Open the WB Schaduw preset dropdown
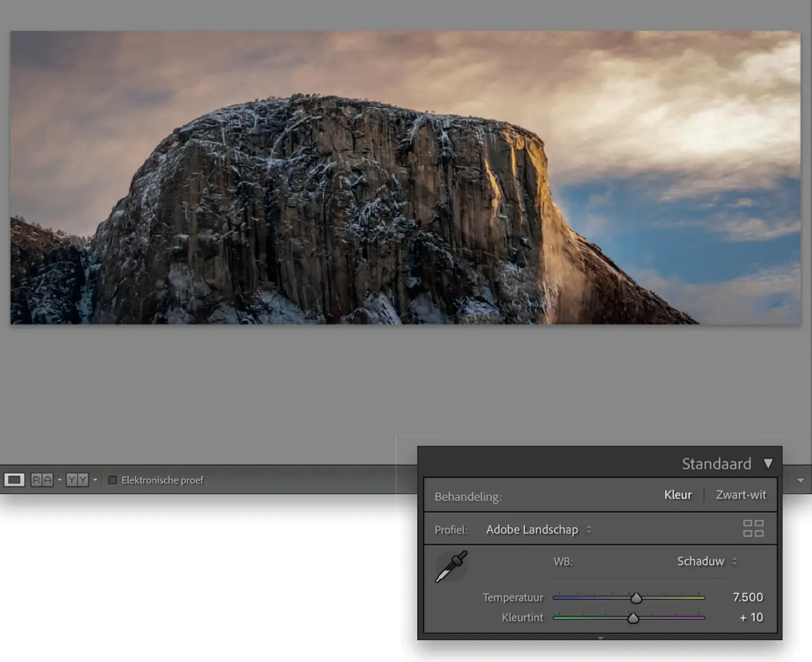This screenshot has height=662, width=812. point(707,561)
